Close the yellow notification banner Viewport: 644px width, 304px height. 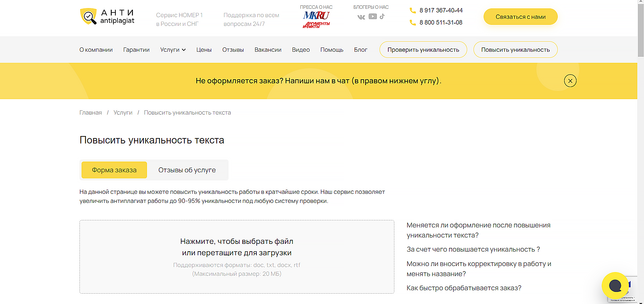pyautogui.click(x=570, y=81)
